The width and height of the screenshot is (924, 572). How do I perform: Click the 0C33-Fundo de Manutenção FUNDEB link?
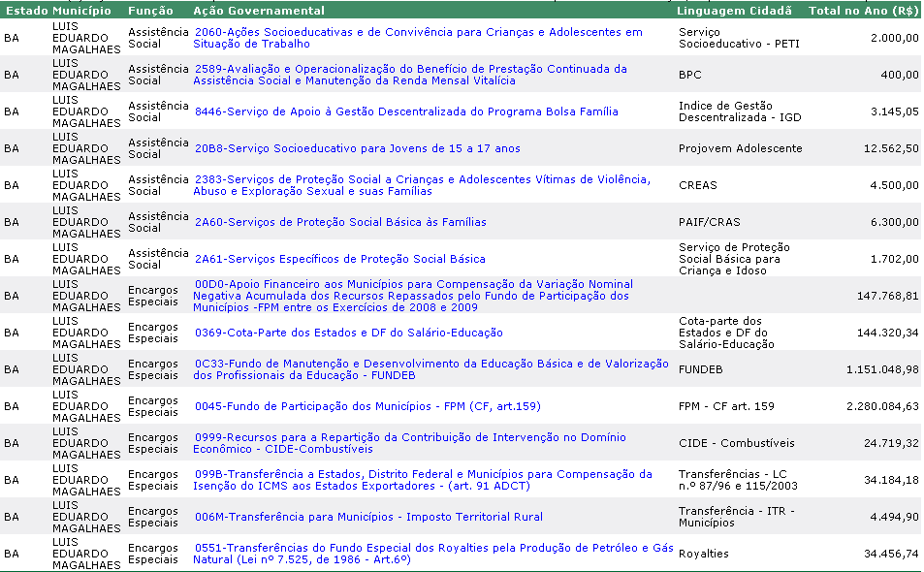[x=431, y=364]
